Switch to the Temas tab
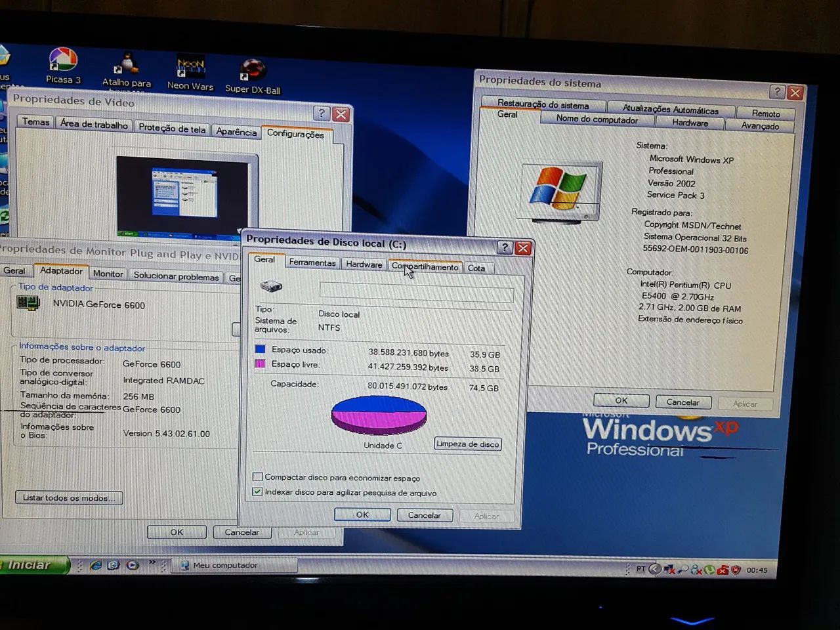 pyautogui.click(x=35, y=122)
